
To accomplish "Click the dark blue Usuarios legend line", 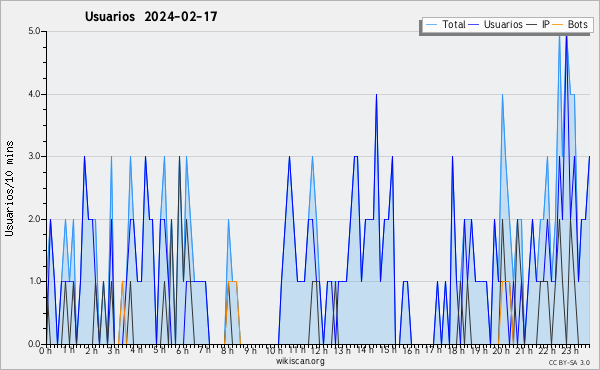I will tap(474, 24).
